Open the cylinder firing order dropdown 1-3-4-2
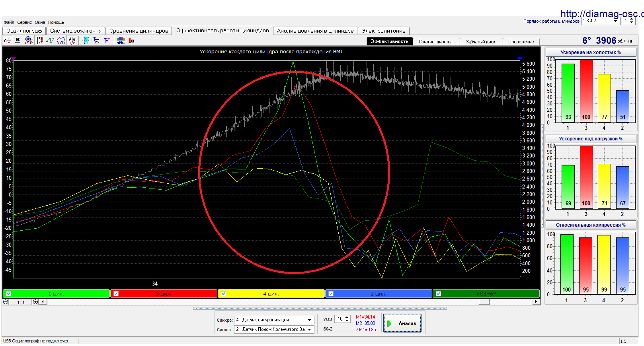 coord(601,21)
